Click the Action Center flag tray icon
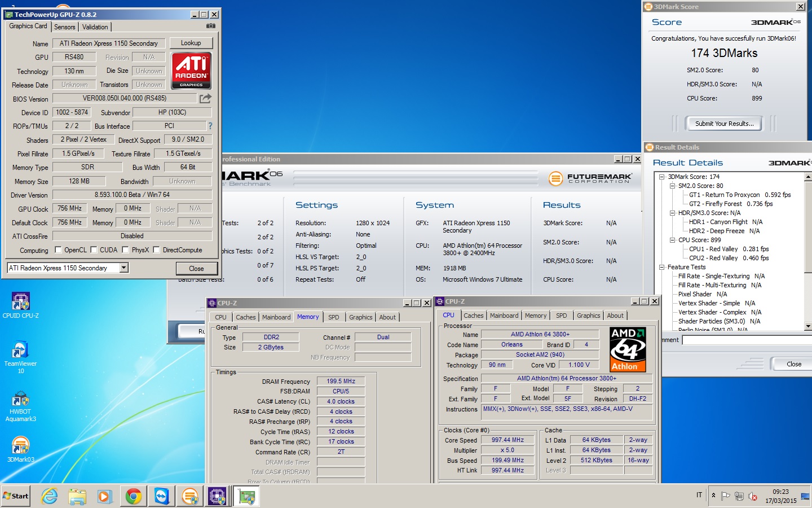The width and height of the screenshot is (812, 508). (725, 496)
